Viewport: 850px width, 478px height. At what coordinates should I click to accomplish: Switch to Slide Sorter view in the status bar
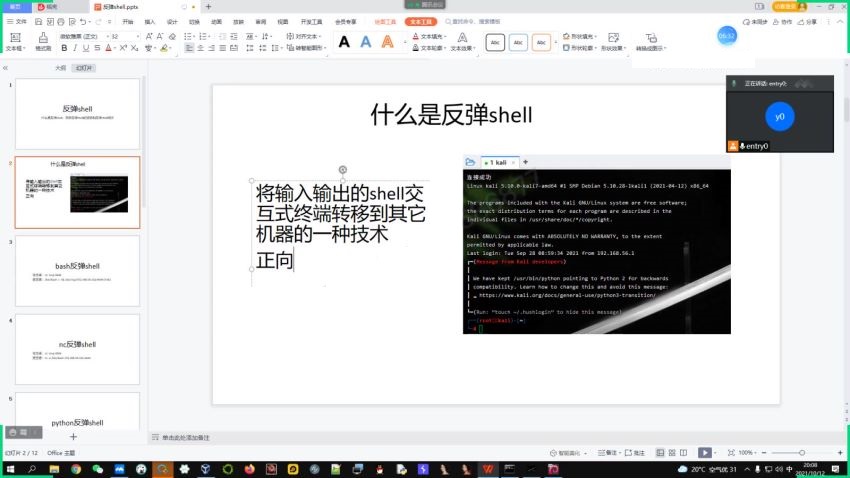[672, 453]
